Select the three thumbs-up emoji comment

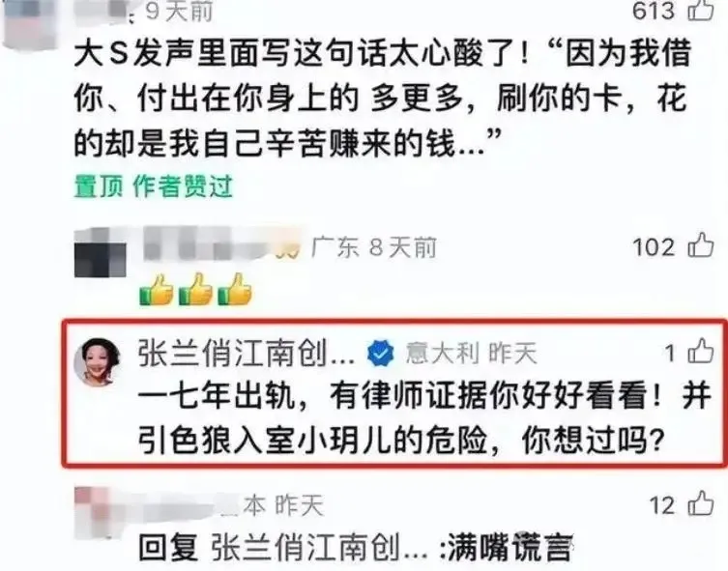pyautogui.click(x=196, y=290)
